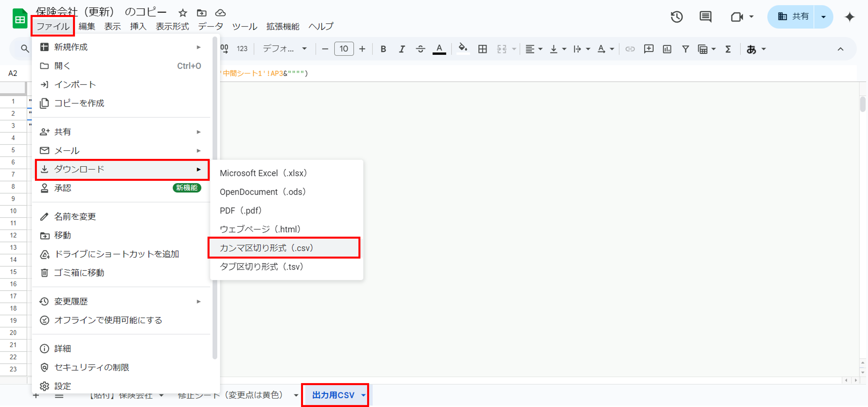
Task: Open the comments panel icon
Action: click(705, 17)
